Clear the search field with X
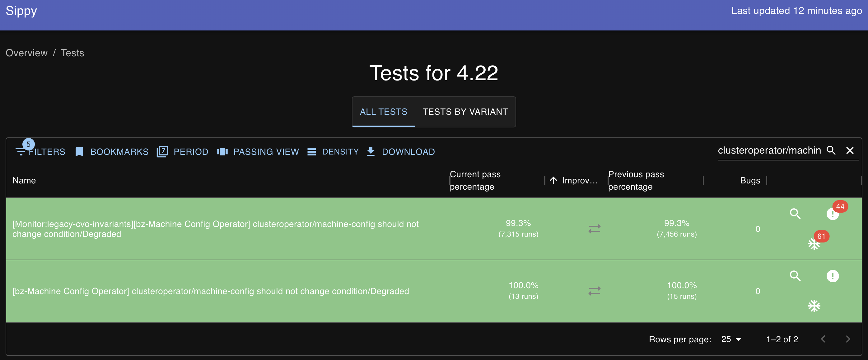The image size is (868, 360). click(849, 150)
